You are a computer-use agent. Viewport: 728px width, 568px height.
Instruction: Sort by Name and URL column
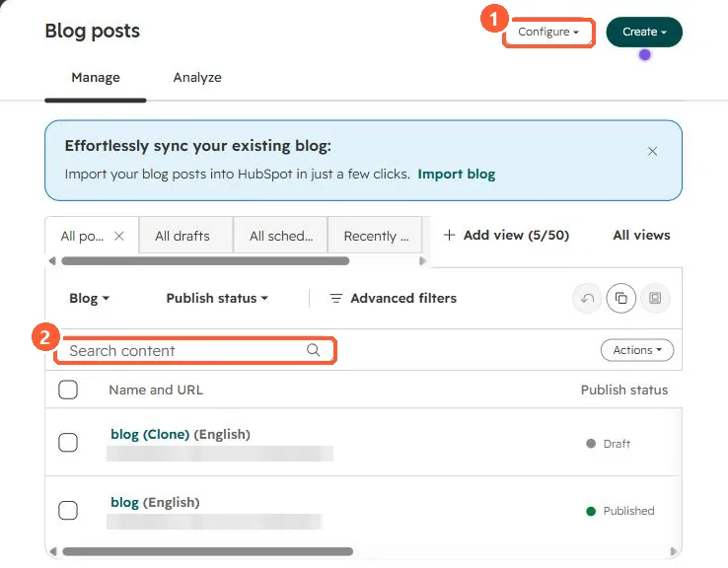[156, 390]
